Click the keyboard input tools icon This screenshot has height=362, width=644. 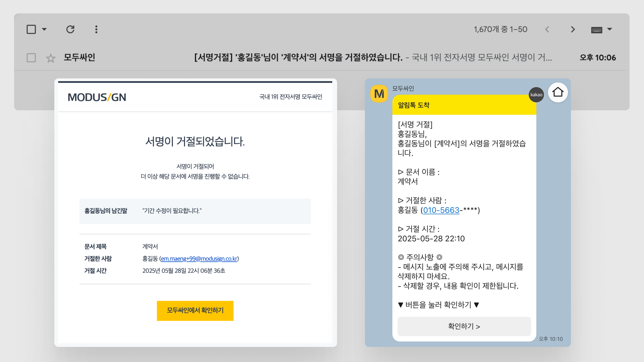(x=597, y=30)
